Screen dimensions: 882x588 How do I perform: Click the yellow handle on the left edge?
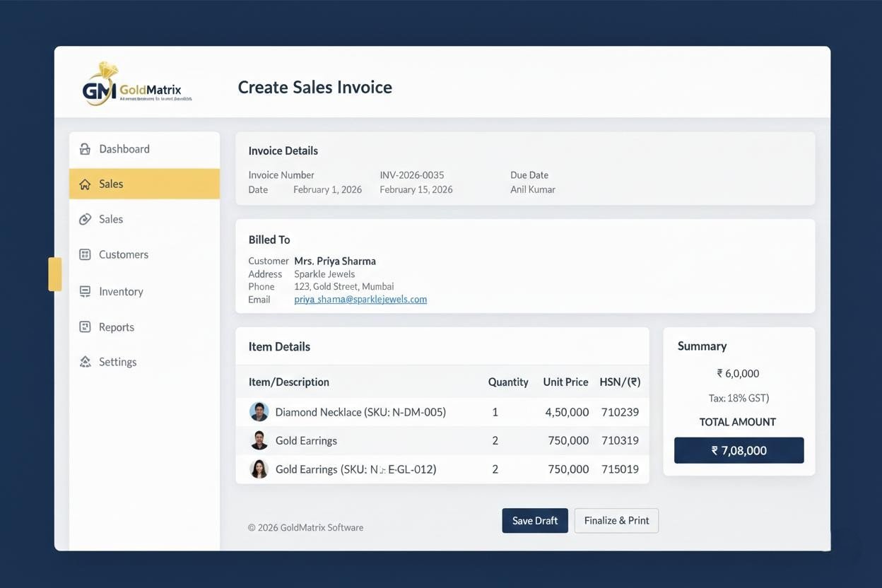54,274
